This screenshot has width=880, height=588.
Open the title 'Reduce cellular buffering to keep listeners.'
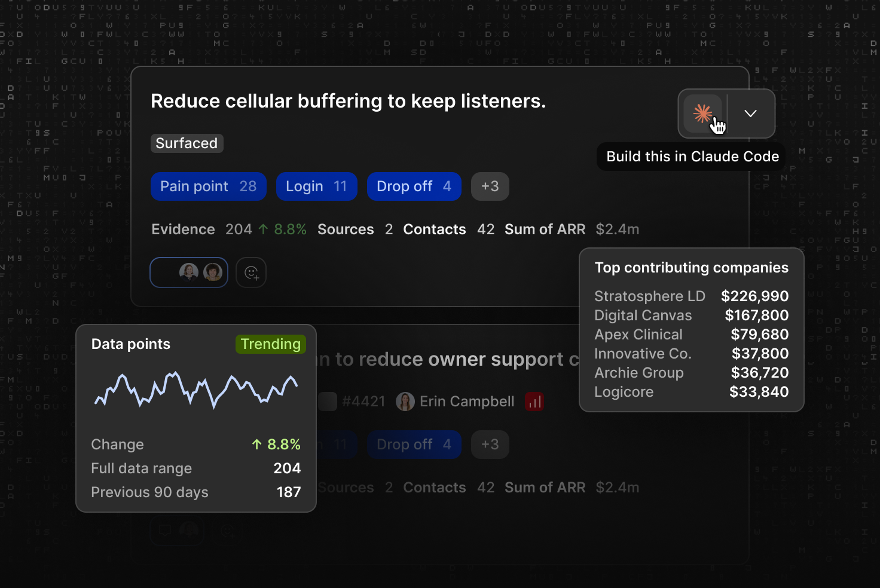point(348,101)
